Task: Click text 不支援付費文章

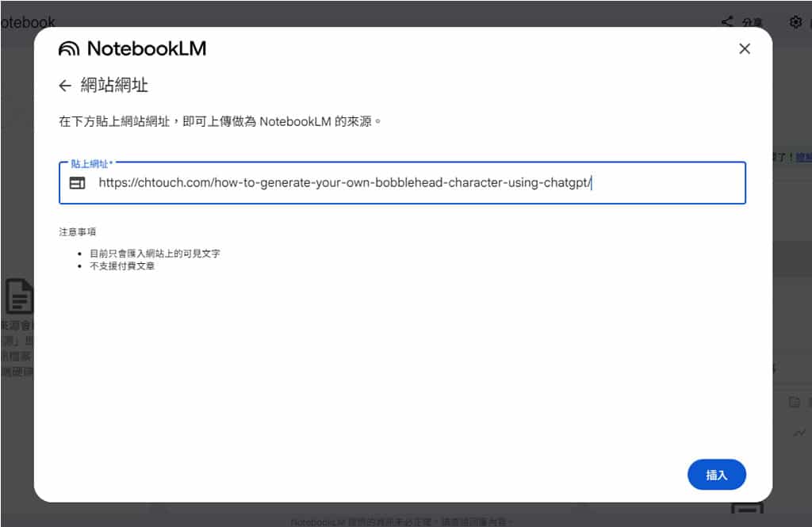Action: tap(122, 265)
